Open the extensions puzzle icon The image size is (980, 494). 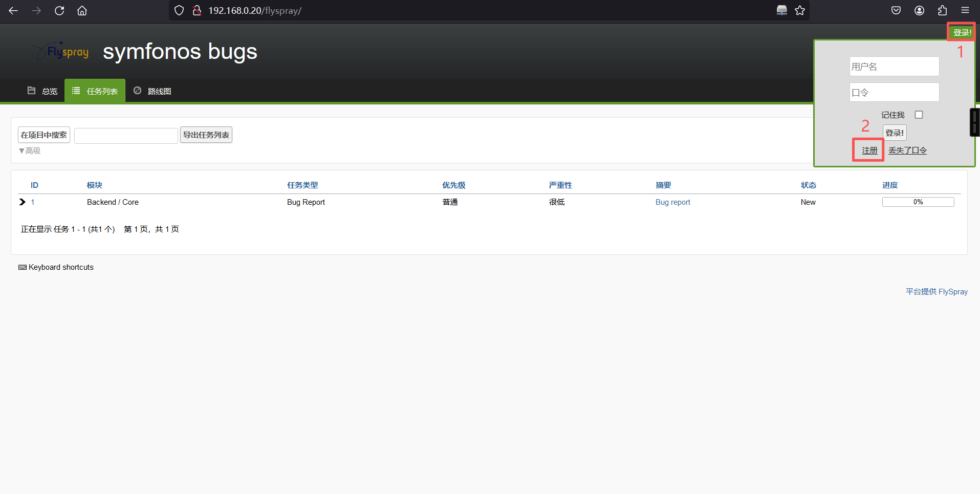pyautogui.click(x=942, y=10)
